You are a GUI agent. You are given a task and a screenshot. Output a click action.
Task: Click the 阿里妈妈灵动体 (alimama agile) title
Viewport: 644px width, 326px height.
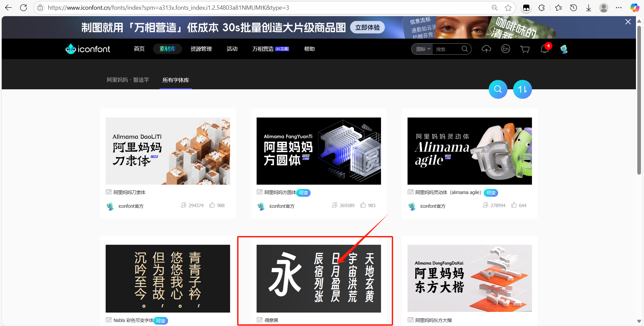click(x=448, y=192)
